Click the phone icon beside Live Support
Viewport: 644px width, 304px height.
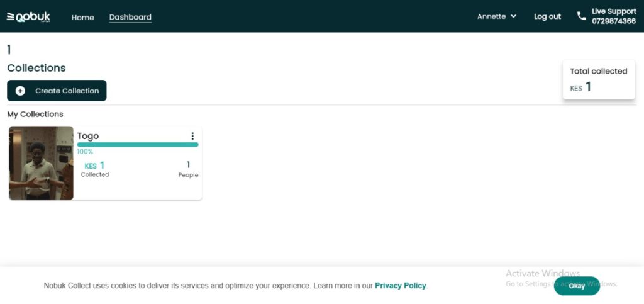coord(581,16)
